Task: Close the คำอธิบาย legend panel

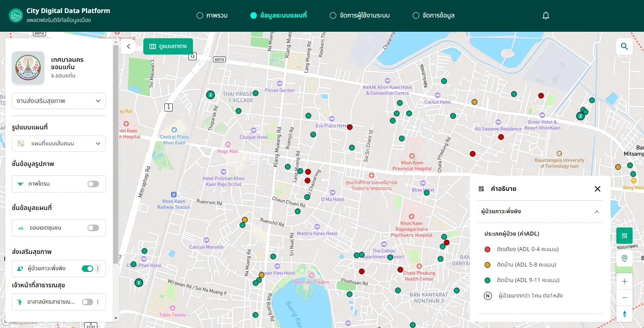Action: point(598,189)
